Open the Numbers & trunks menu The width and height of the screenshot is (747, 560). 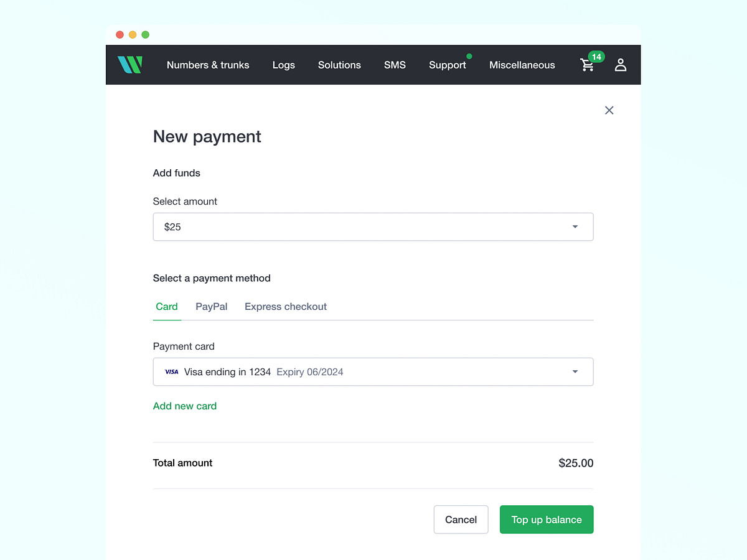point(208,65)
